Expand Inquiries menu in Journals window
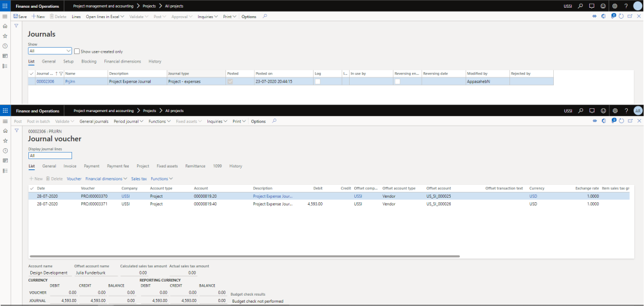The width and height of the screenshot is (644, 306). click(x=207, y=17)
